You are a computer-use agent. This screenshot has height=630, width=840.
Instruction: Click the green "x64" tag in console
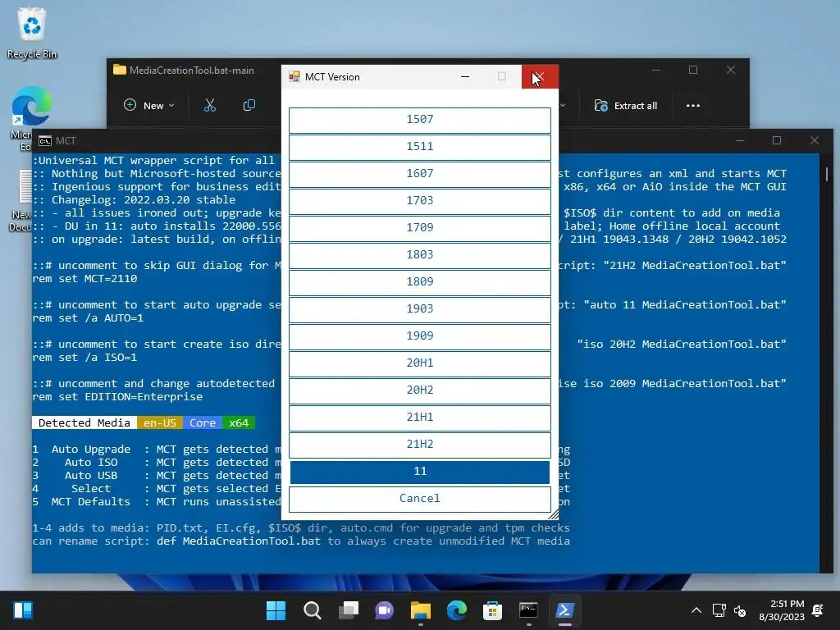(239, 422)
